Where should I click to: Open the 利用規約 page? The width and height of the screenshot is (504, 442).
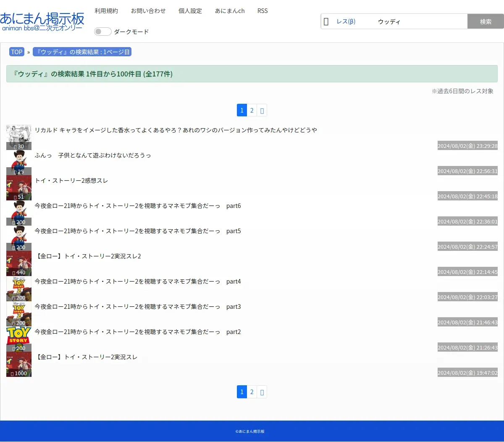106,11
